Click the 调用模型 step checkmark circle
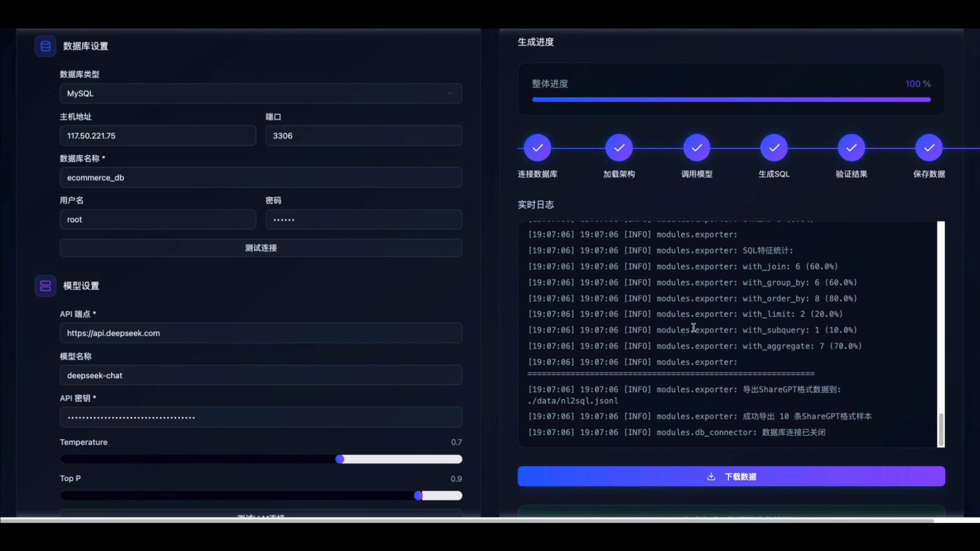Viewport: 980px width, 551px height. (696, 147)
